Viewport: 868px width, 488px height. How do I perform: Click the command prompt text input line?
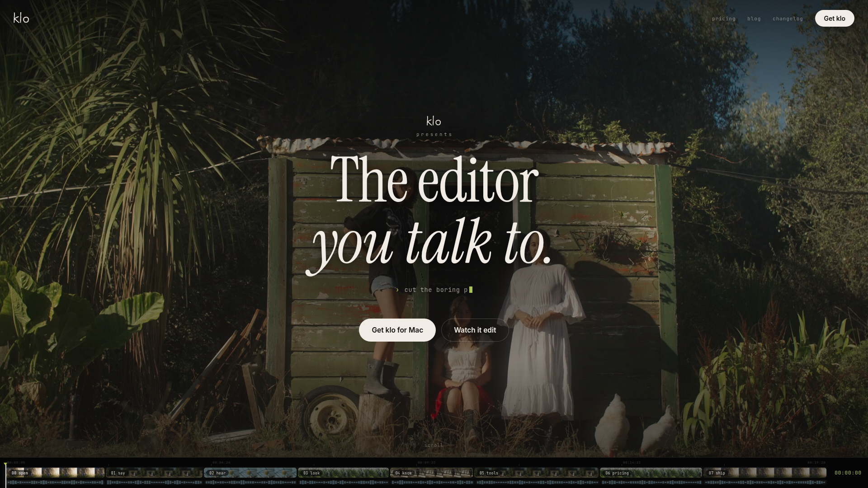pyautogui.click(x=434, y=290)
